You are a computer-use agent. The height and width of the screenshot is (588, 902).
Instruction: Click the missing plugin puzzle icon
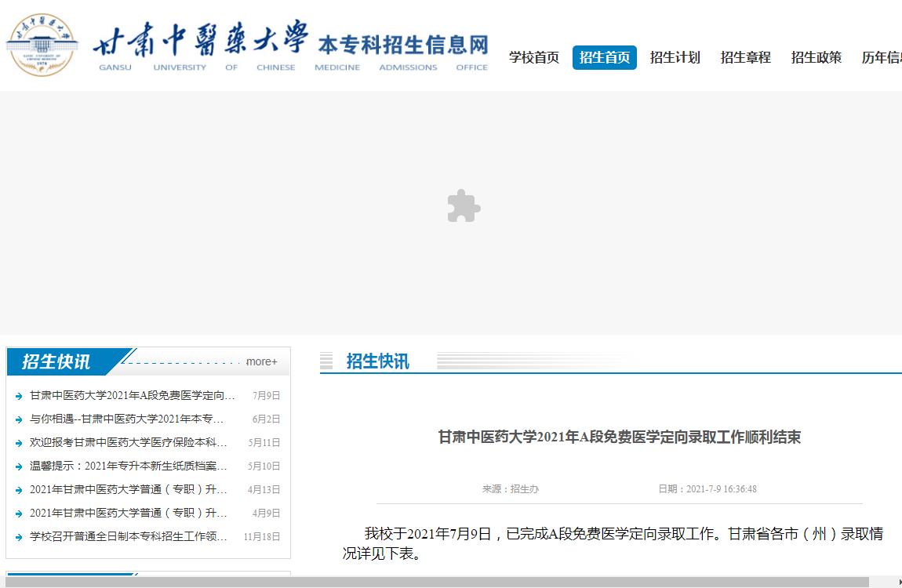click(x=464, y=205)
